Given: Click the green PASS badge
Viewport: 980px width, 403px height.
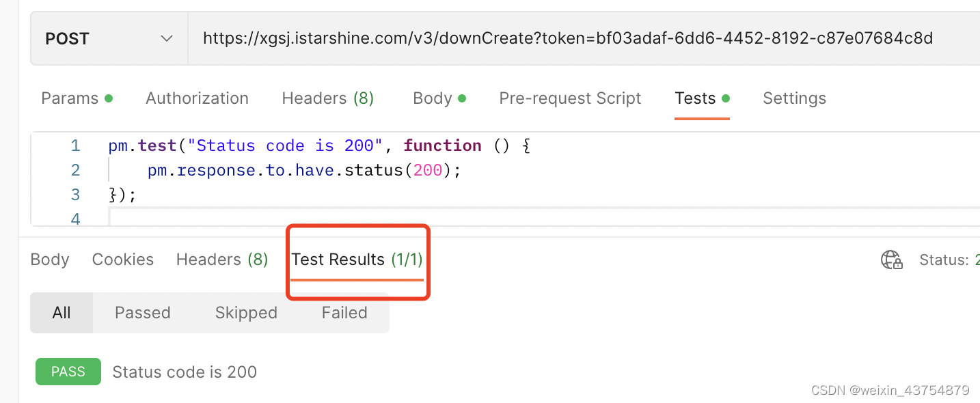Looking at the screenshot, I should 68,372.
